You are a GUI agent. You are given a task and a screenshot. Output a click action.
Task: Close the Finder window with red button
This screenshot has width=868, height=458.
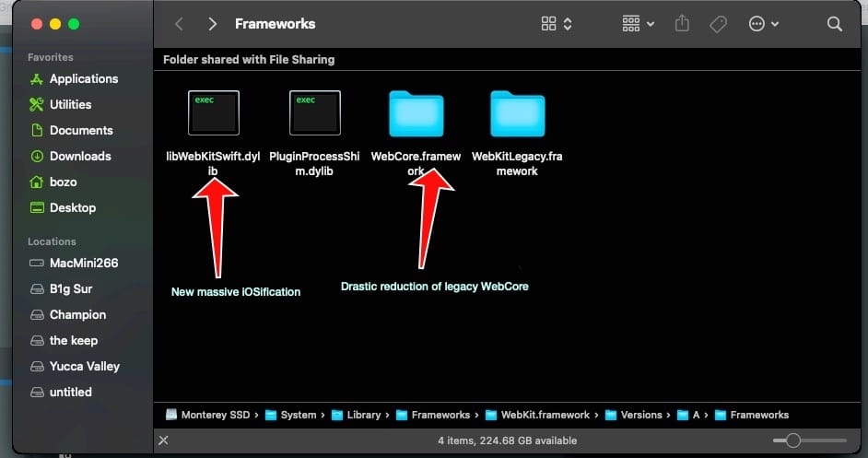37,24
